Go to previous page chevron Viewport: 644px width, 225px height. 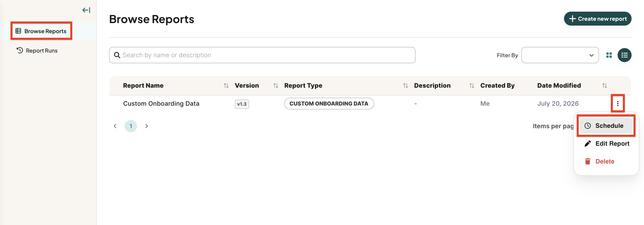115,126
